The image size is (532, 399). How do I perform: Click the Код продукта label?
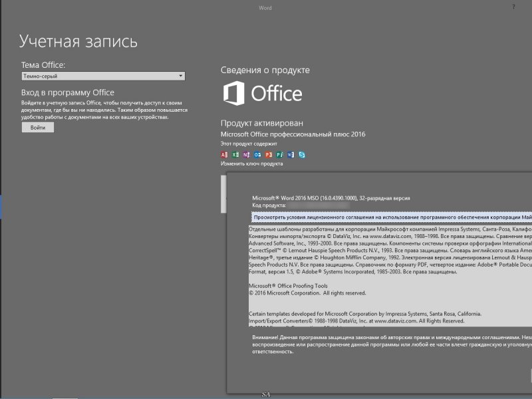(269, 205)
